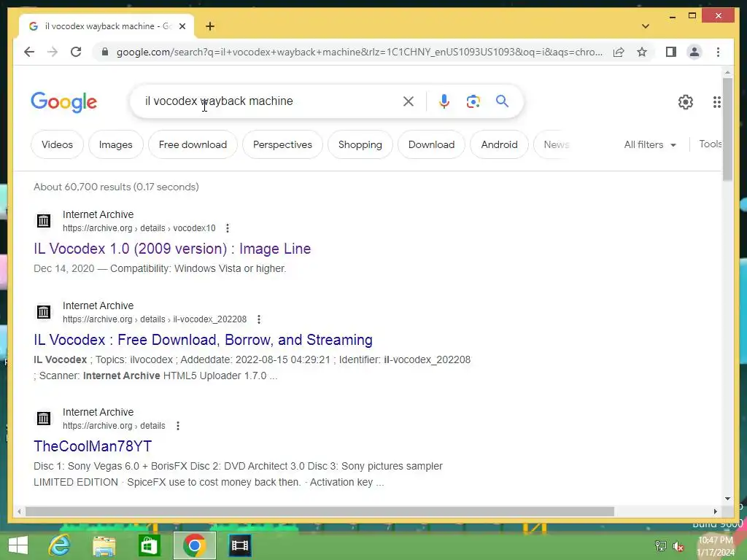
Task: Close the 'il vocodex wayback machine' tab
Action: (182, 26)
